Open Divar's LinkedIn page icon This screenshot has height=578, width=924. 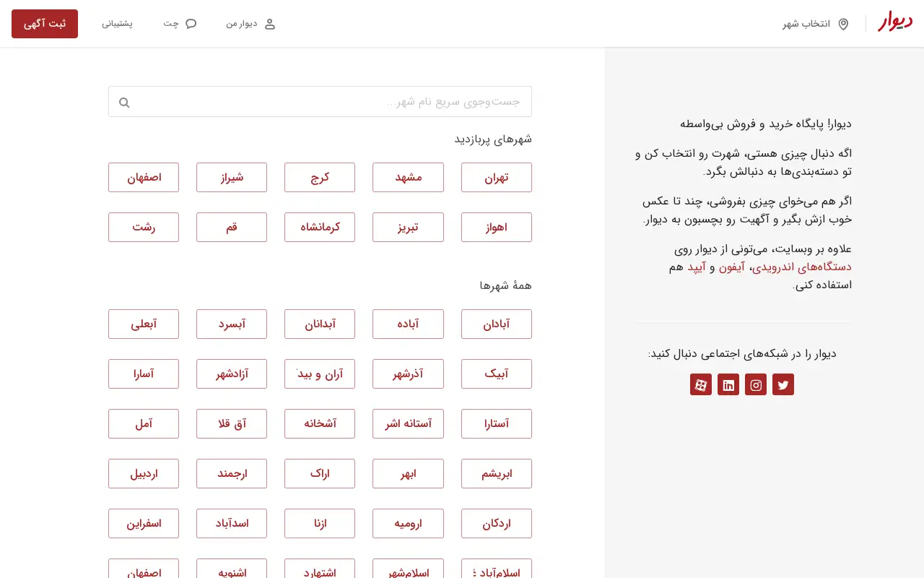[x=728, y=384]
